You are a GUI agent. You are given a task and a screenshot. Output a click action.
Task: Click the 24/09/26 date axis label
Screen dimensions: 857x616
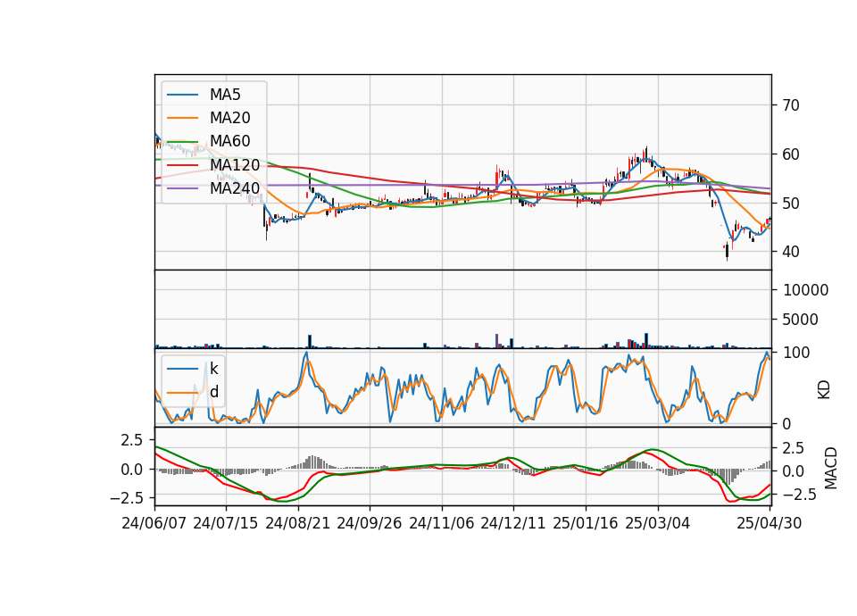(369, 523)
